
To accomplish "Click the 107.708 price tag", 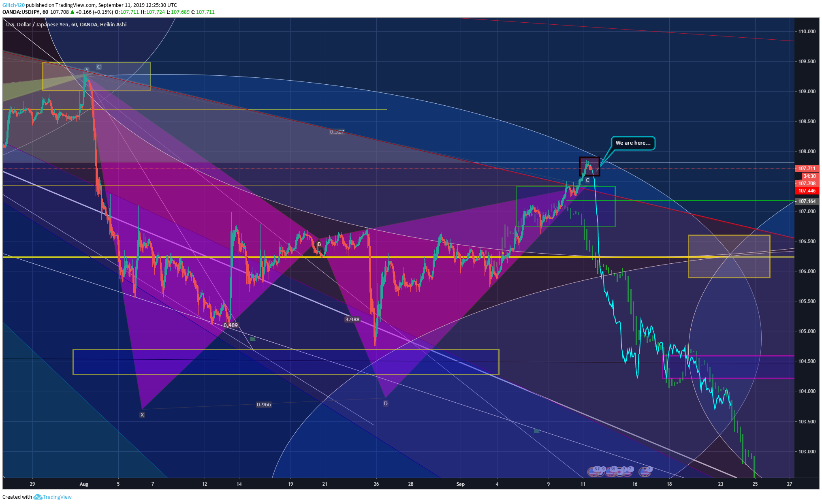I will coord(807,184).
